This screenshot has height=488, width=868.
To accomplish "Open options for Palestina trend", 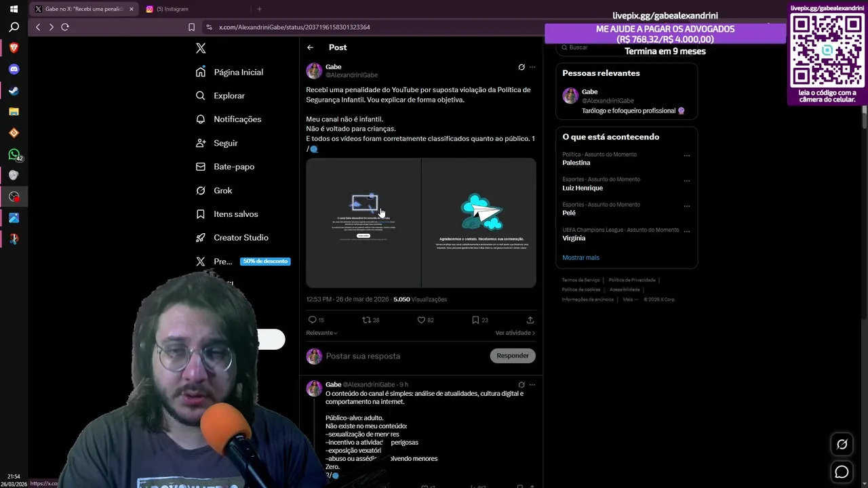I will click(x=687, y=155).
